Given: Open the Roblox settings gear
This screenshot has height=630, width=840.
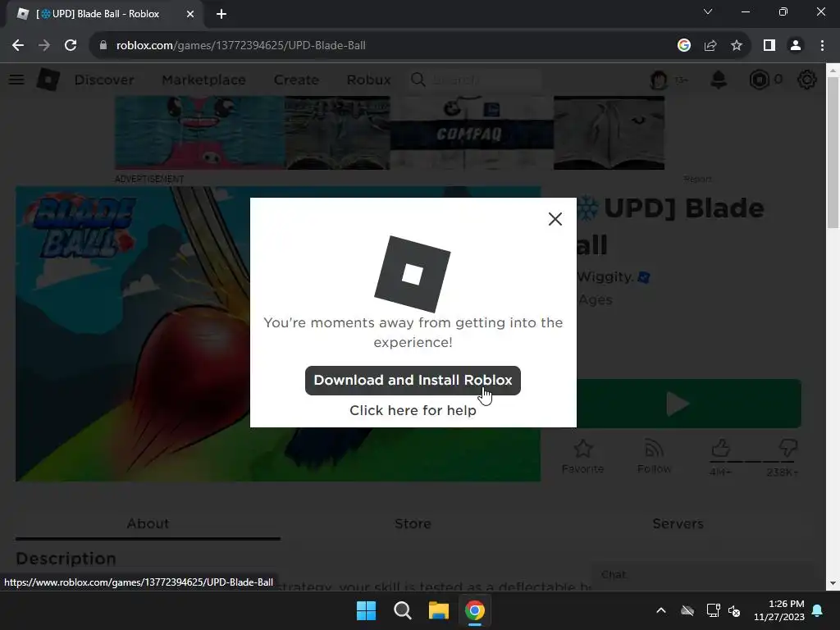Looking at the screenshot, I should (x=807, y=80).
